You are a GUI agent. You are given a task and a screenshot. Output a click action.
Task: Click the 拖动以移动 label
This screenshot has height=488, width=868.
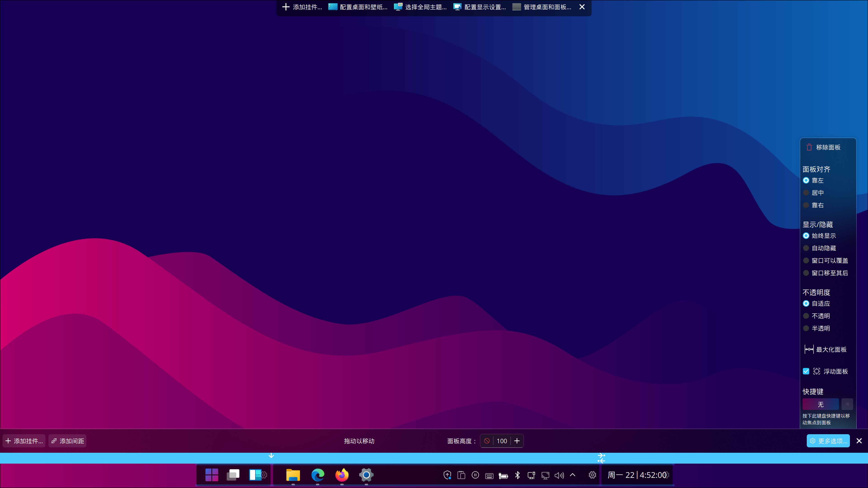[x=359, y=441]
